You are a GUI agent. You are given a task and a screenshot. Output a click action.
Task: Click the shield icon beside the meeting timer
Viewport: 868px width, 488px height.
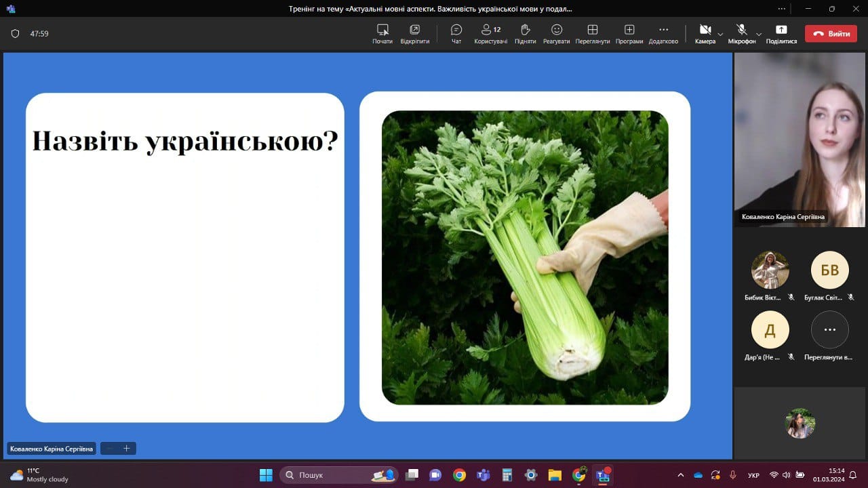[x=16, y=34]
